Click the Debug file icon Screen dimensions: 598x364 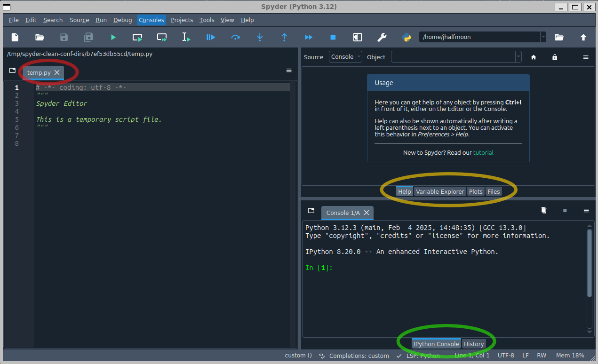point(211,37)
